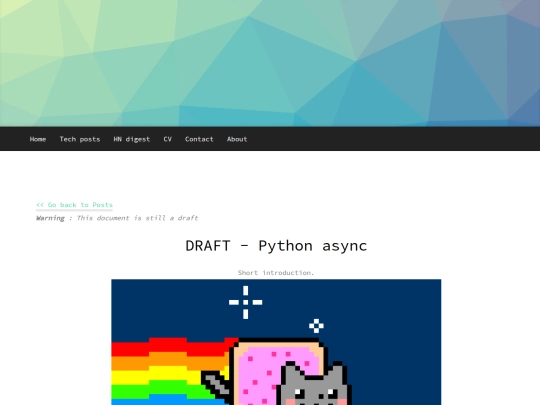
Task: Click the draft warning message text
Action: pos(117,218)
